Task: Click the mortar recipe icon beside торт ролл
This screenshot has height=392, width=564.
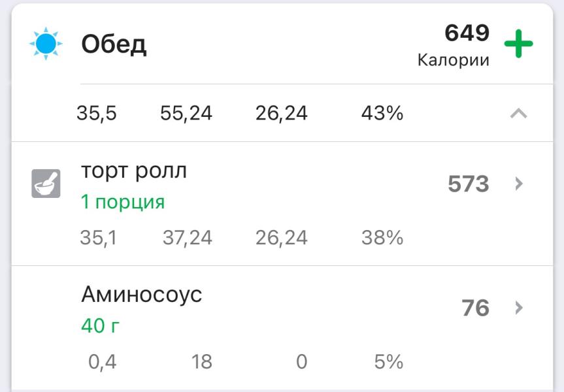Action: pyautogui.click(x=46, y=184)
